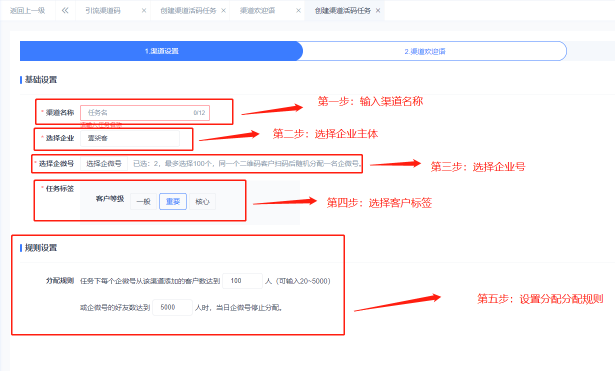Select step 1.渠道设置 in progress bar
Screen dimensions: 615x371
point(161,51)
